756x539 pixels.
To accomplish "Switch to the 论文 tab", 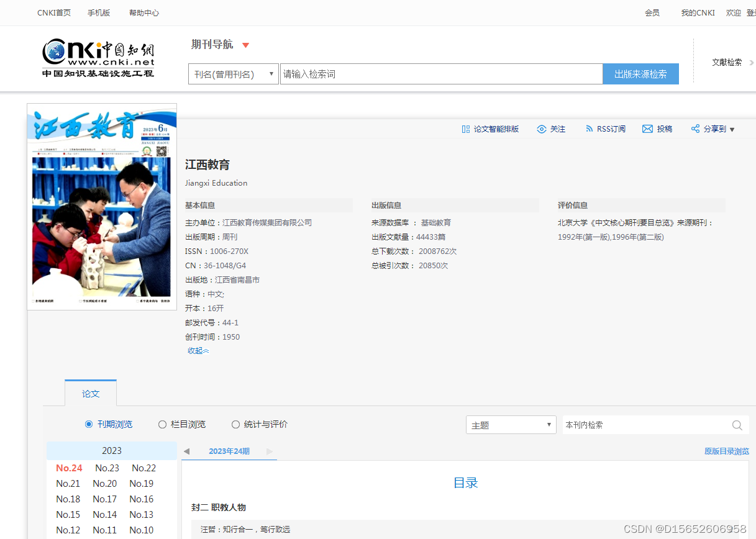I will click(x=91, y=394).
